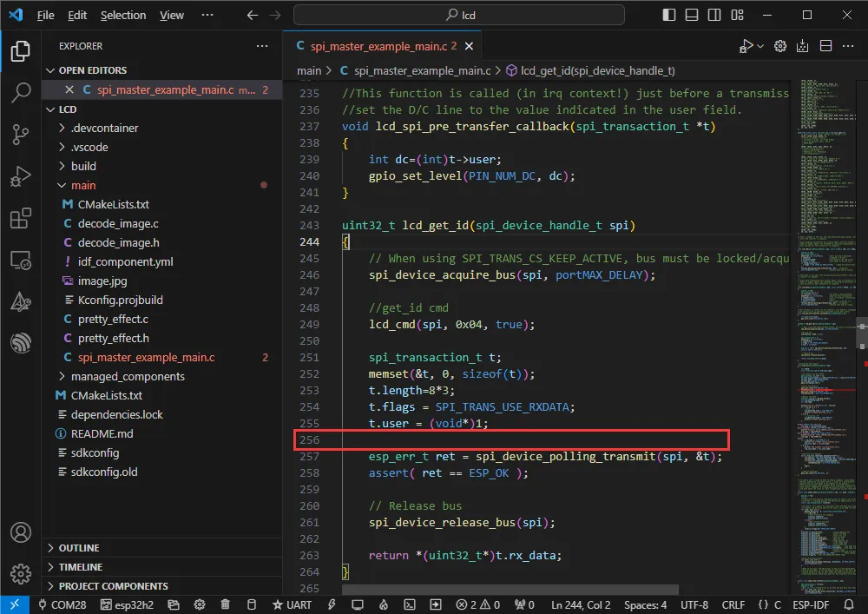Open the View menu

pos(172,15)
